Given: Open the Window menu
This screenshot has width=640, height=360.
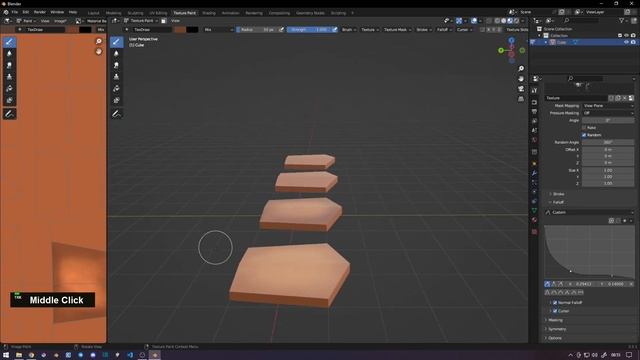Looking at the screenshot, I should click(x=57, y=12).
